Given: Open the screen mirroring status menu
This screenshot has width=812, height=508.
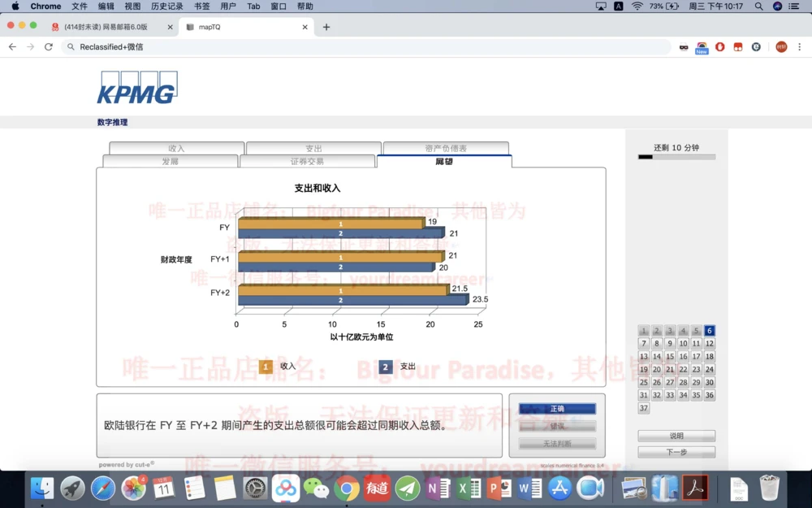Looking at the screenshot, I should [601, 7].
